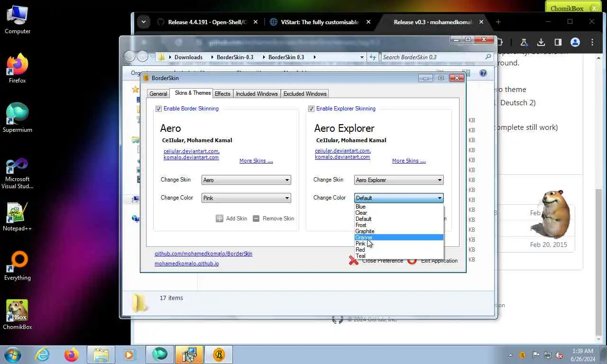Viewport: 607px width, 364px height.
Task: Switch to the Effects tab
Action: 222,94
